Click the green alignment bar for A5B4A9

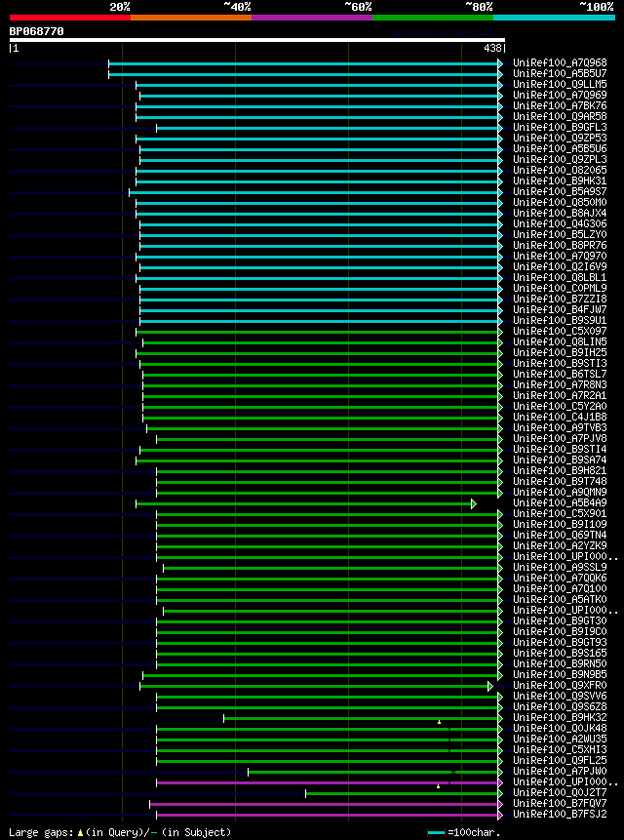[x=303, y=504]
